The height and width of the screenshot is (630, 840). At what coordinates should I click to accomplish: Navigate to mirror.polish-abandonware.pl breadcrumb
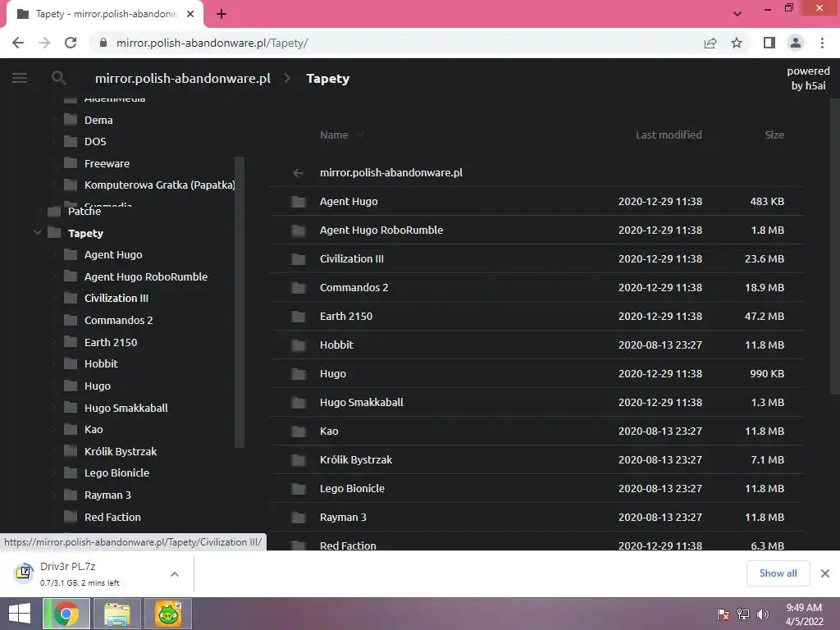(x=183, y=78)
